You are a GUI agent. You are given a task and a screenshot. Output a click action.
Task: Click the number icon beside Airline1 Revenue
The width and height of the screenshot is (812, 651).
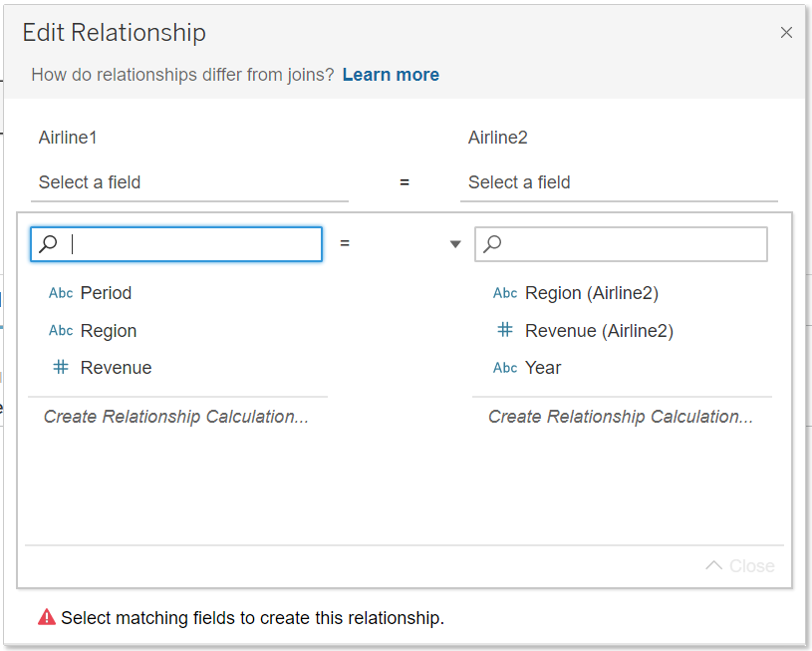(61, 367)
